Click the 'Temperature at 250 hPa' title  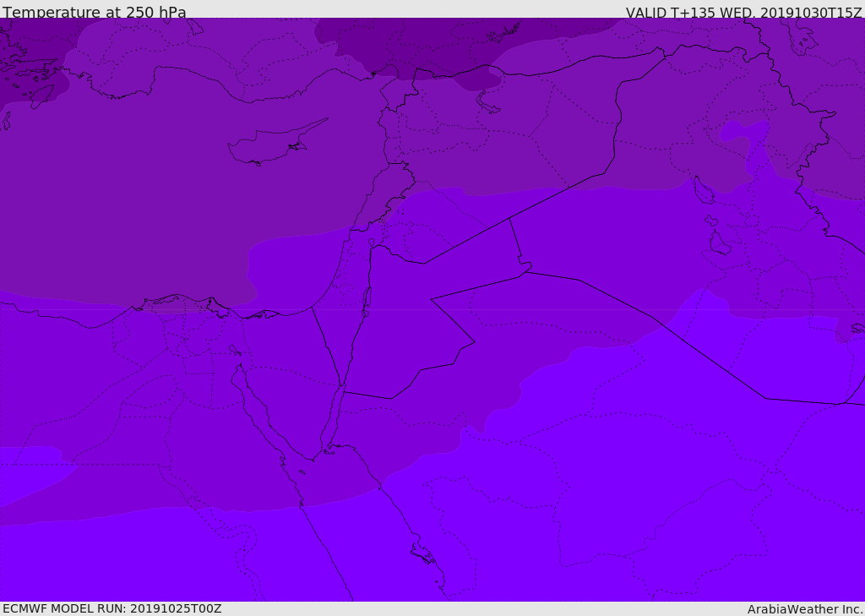tap(95, 12)
